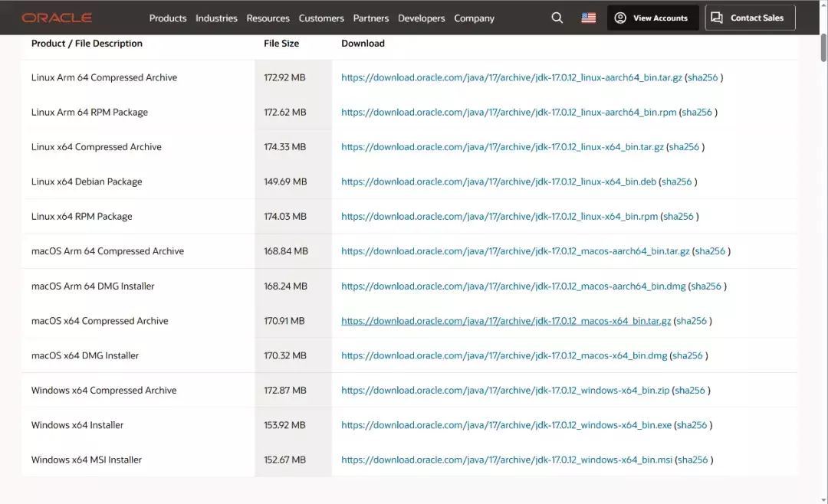Expand the Company menu

click(474, 18)
